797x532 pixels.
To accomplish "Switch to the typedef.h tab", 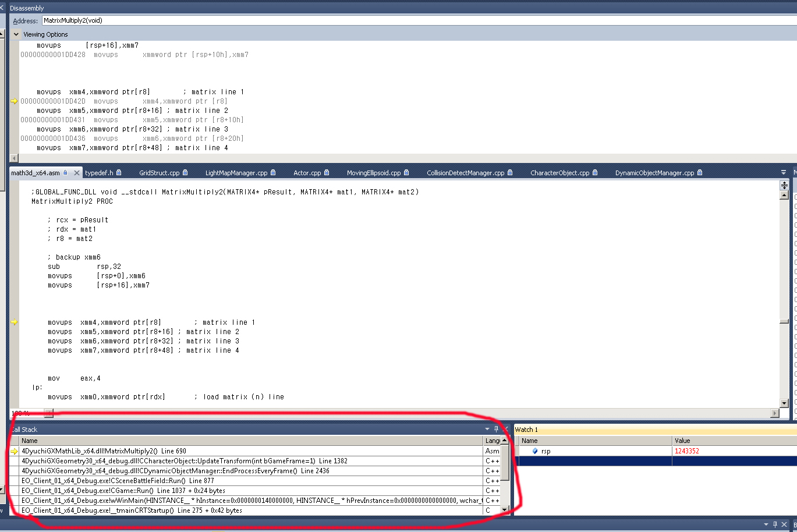I will coord(98,173).
